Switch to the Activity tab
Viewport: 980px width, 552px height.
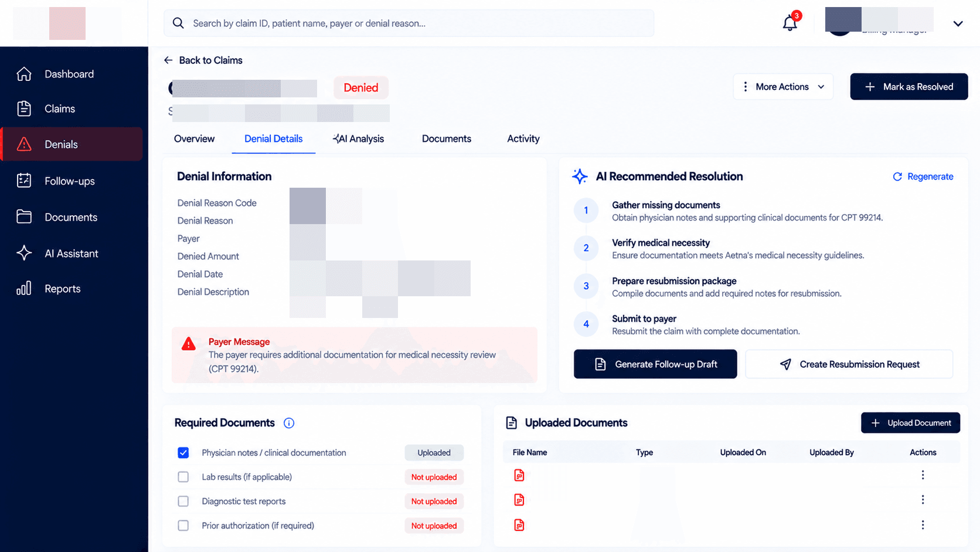523,139
